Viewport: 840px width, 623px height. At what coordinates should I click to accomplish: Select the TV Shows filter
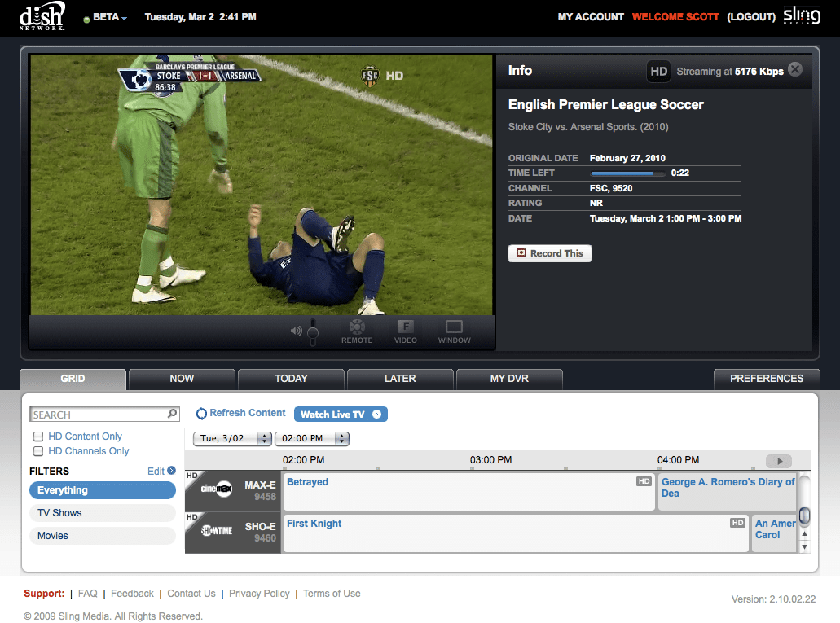pyautogui.click(x=103, y=513)
